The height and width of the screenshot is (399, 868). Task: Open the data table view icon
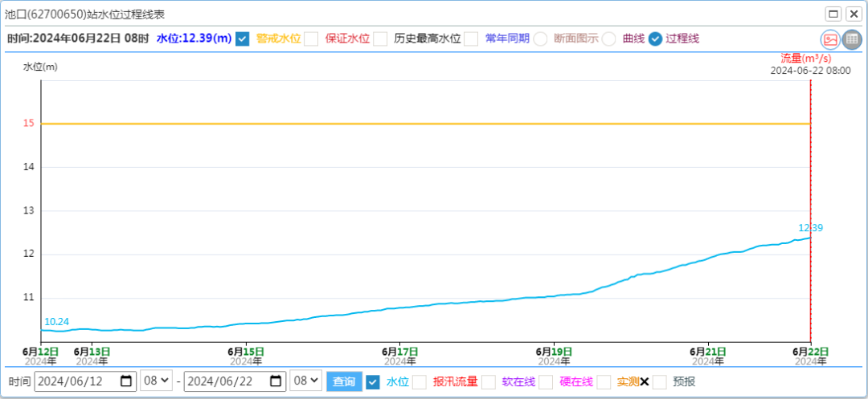click(851, 39)
